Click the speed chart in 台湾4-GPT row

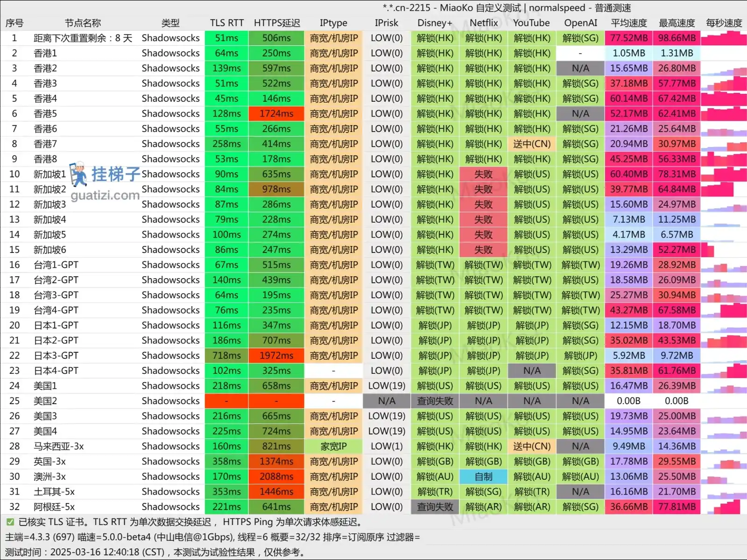coord(724,310)
